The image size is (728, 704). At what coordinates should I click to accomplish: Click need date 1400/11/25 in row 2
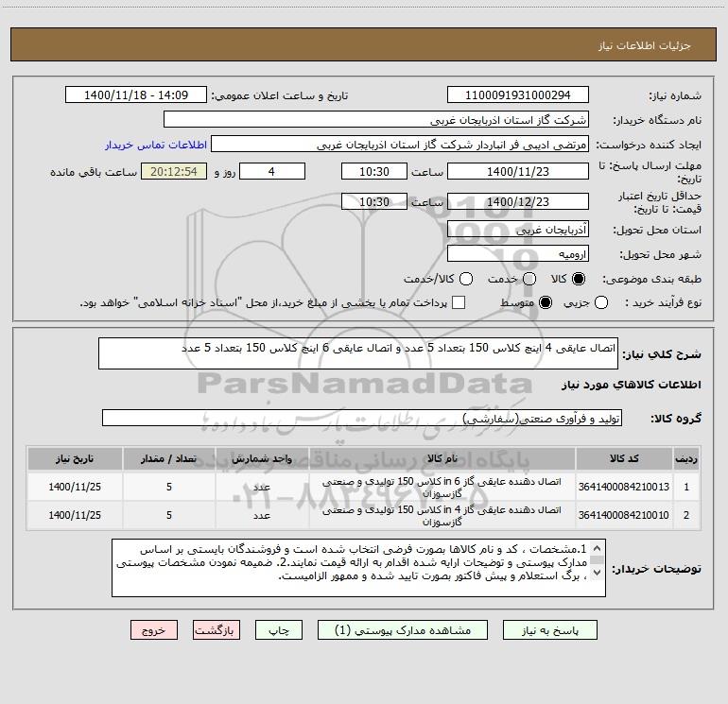point(75,515)
